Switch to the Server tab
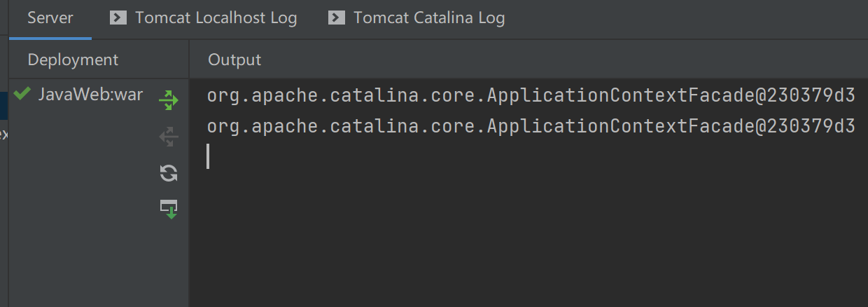This screenshot has width=868, height=307. coord(50,18)
